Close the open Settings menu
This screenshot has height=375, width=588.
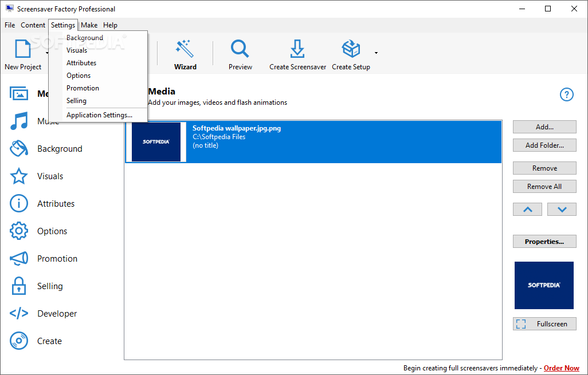pyautogui.click(x=63, y=25)
